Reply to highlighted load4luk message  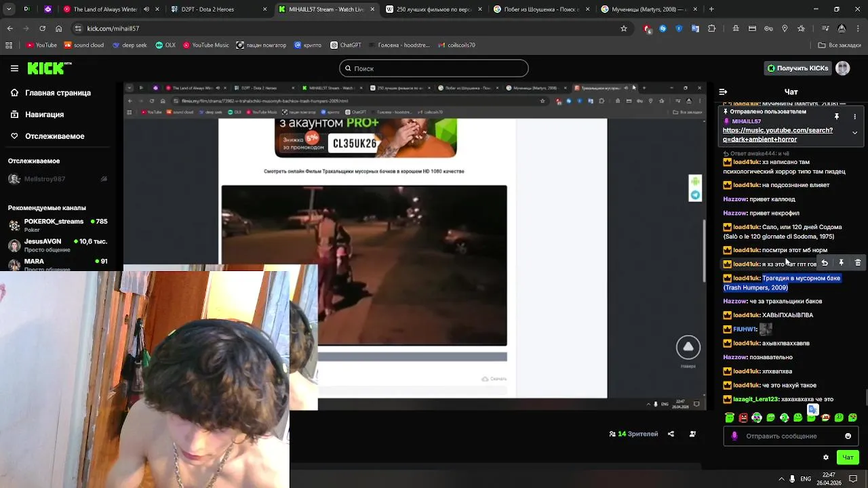tap(825, 263)
